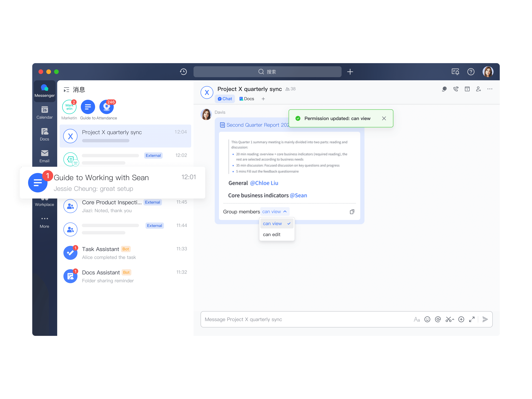The height and width of the screenshot is (399, 532).
Task: Open Docs in the left sidebar
Action: [44, 134]
